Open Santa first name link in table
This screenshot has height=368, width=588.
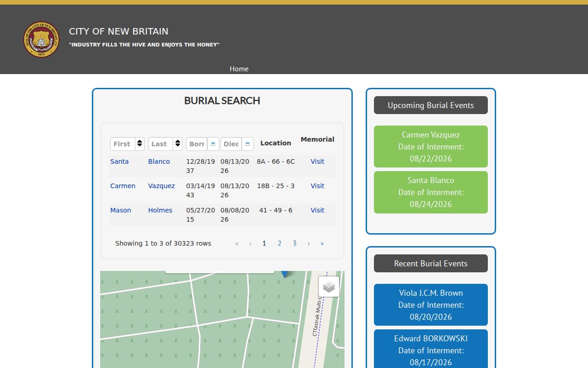coord(119,161)
